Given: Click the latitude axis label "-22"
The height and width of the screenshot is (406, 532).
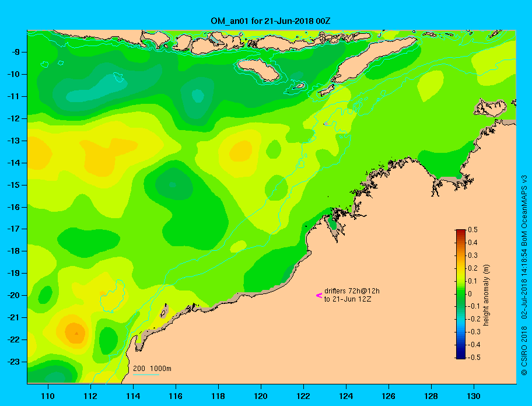Looking at the screenshot, I should click(13, 339).
